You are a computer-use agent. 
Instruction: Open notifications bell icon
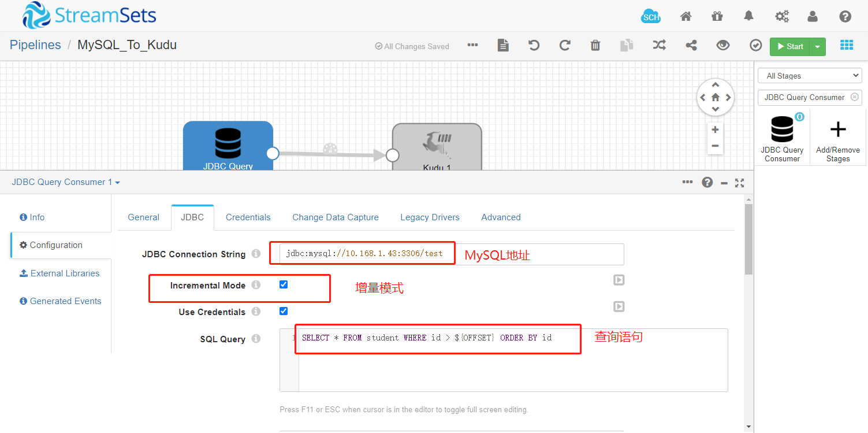(x=749, y=16)
